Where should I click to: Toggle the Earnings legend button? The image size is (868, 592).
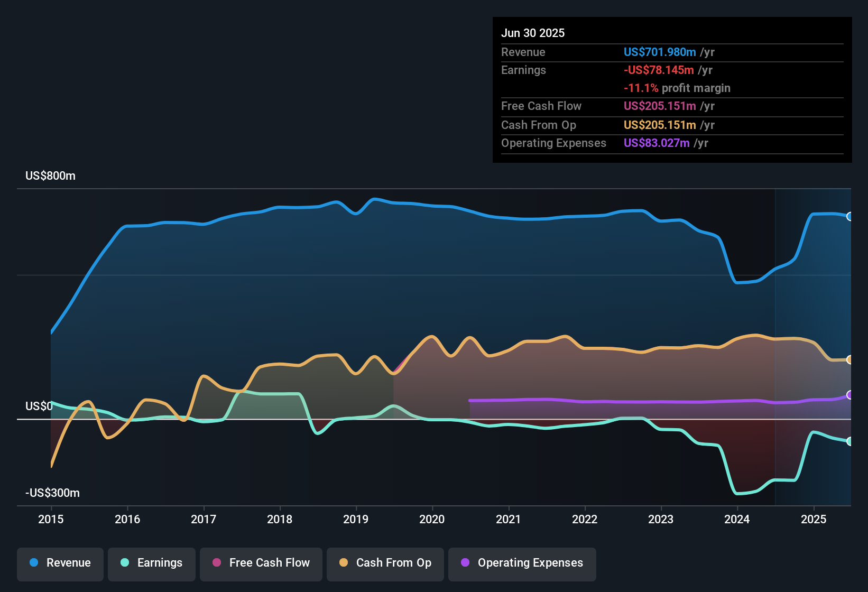click(x=152, y=563)
